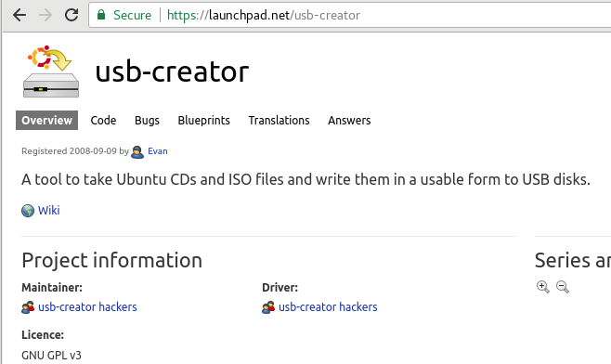Click the project description sentence
Viewport: 611px width, 364px height.
[x=305, y=179]
